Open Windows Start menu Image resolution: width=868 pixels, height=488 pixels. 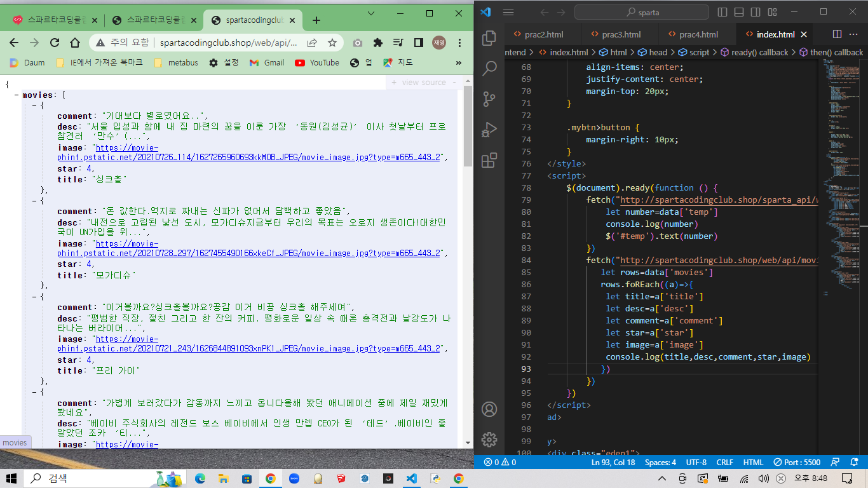12,478
